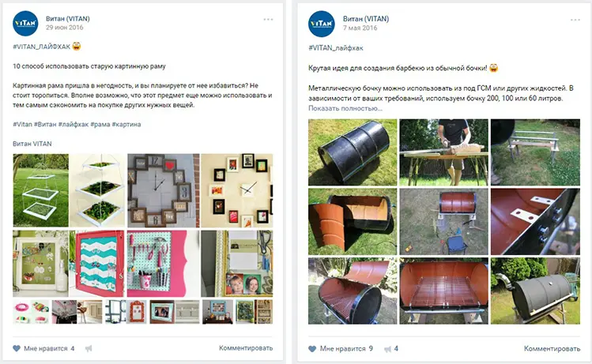Open the 29 июн 2016 post date link
Image resolution: width=592 pixels, height=364 pixels.
(65, 28)
